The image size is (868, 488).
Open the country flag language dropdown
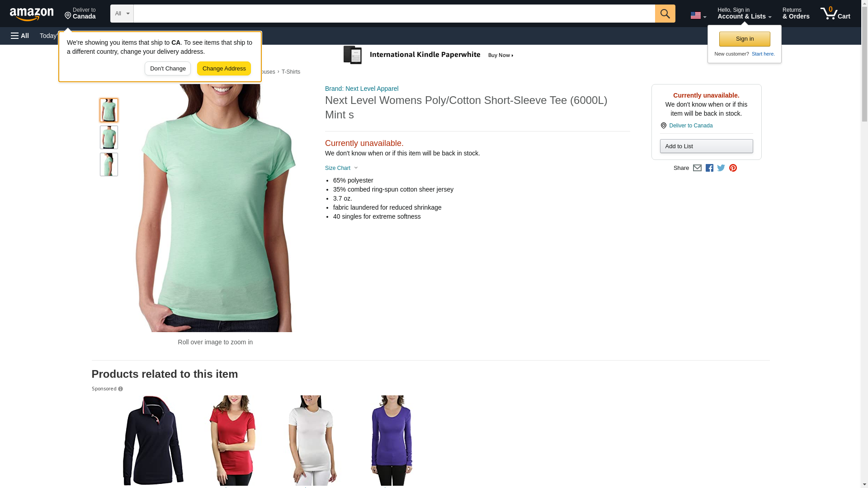pyautogui.click(x=698, y=15)
